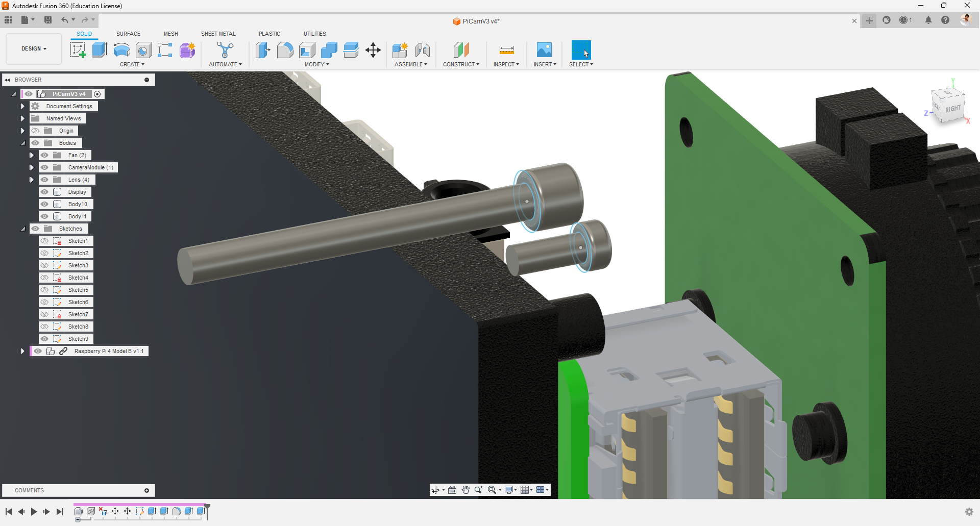Open the Data Panel grid icon
The height and width of the screenshot is (526, 980).
point(8,20)
